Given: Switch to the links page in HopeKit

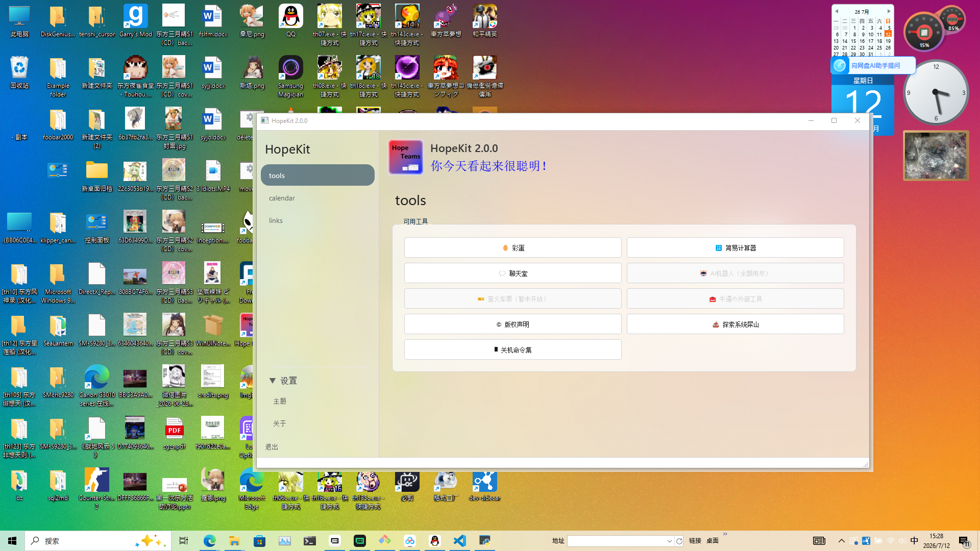Looking at the screenshot, I should click(317, 220).
